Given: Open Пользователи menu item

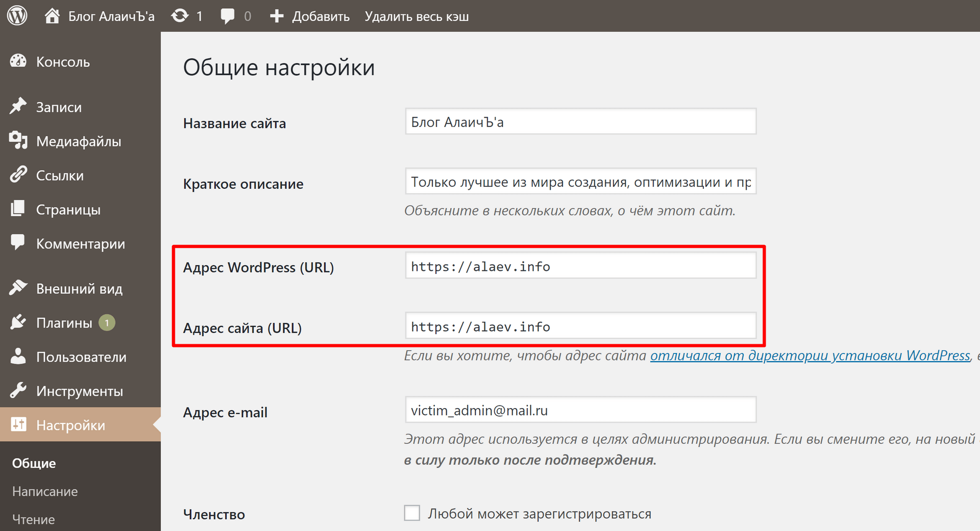Looking at the screenshot, I should coord(80,357).
